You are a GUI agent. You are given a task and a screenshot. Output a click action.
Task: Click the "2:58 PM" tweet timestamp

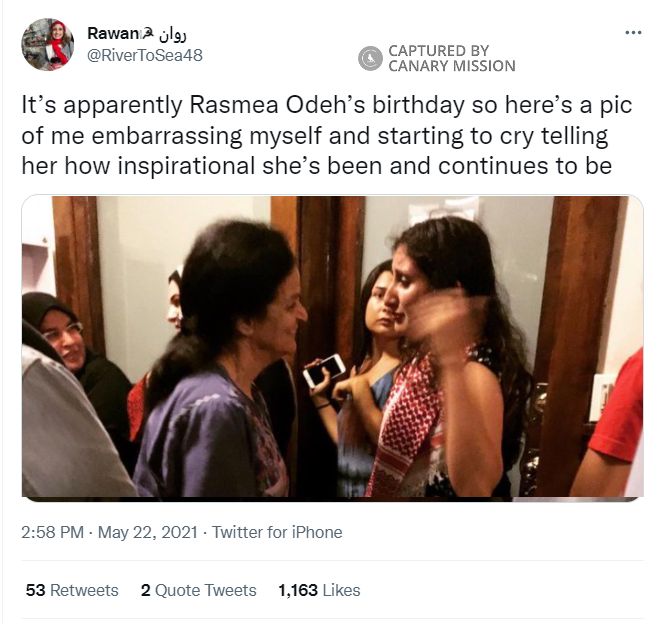tap(52, 532)
